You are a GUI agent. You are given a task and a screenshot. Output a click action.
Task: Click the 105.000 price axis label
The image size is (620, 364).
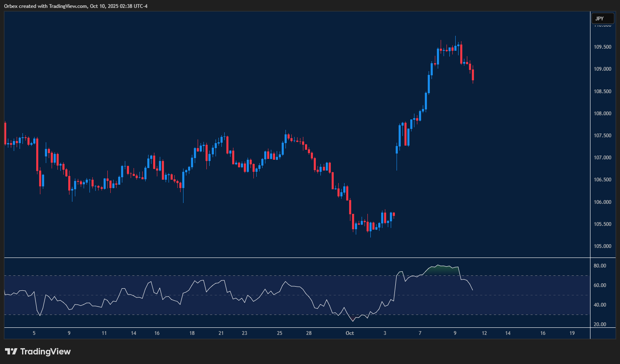point(602,246)
